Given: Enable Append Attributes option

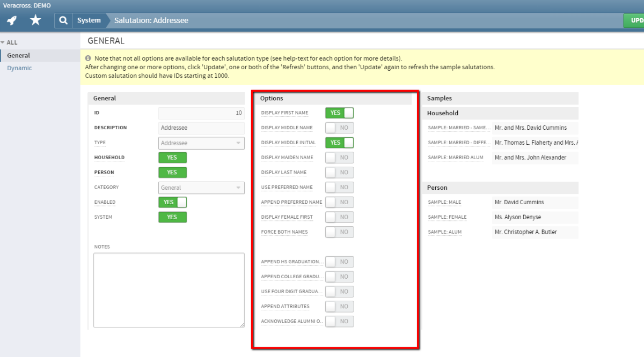Looking at the screenshot, I should 340,307.
